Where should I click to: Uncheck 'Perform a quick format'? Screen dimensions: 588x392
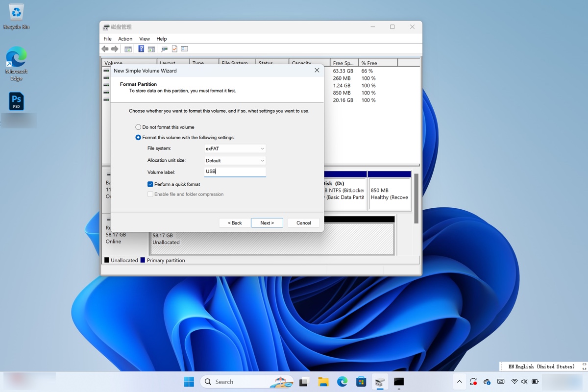click(150, 184)
